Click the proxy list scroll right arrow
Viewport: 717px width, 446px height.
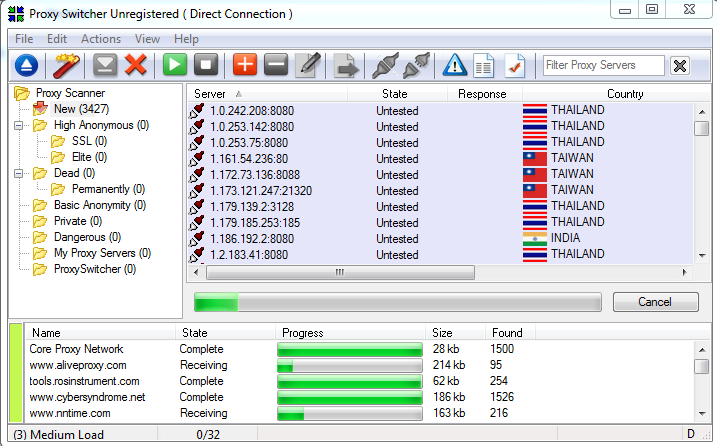pos(685,273)
